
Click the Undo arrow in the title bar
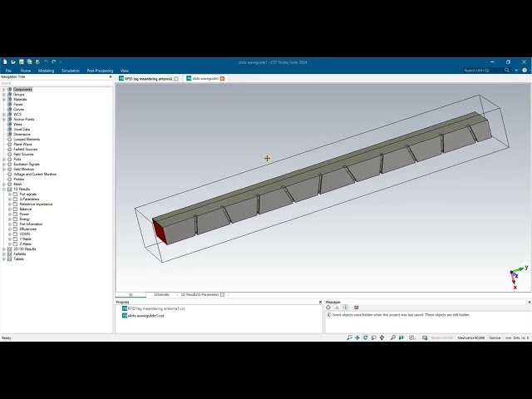pos(46,62)
